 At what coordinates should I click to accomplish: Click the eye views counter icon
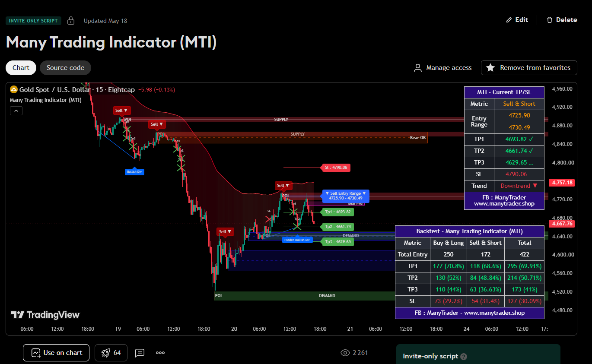pos(345,353)
